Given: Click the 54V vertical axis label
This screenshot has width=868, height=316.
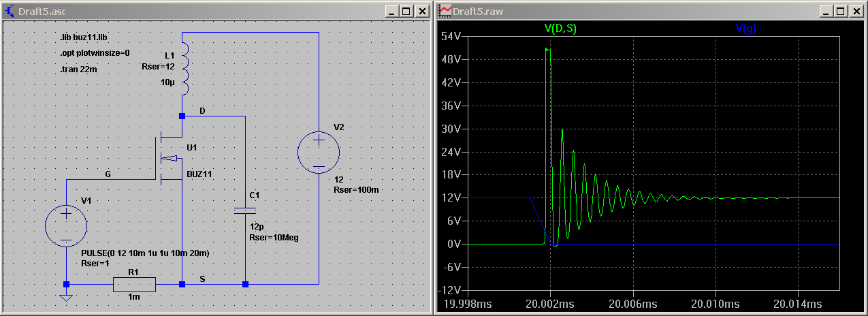Looking at the screenshot, I should (x=452, y=35).
